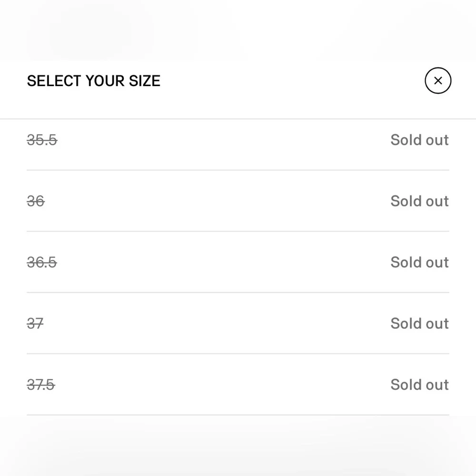Choose the strikethrough size 37.5
The height and width of the screenshot is (476, 476).
(41, 385)
